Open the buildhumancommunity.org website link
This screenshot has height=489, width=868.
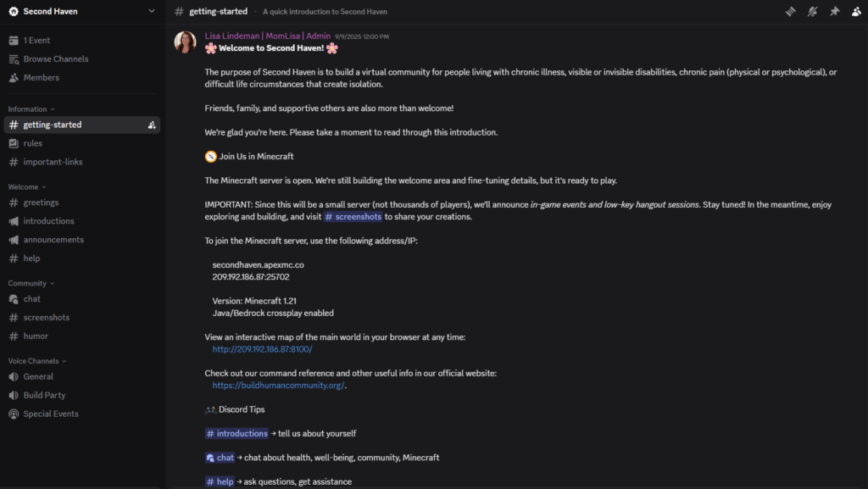(x=278, y=385)
